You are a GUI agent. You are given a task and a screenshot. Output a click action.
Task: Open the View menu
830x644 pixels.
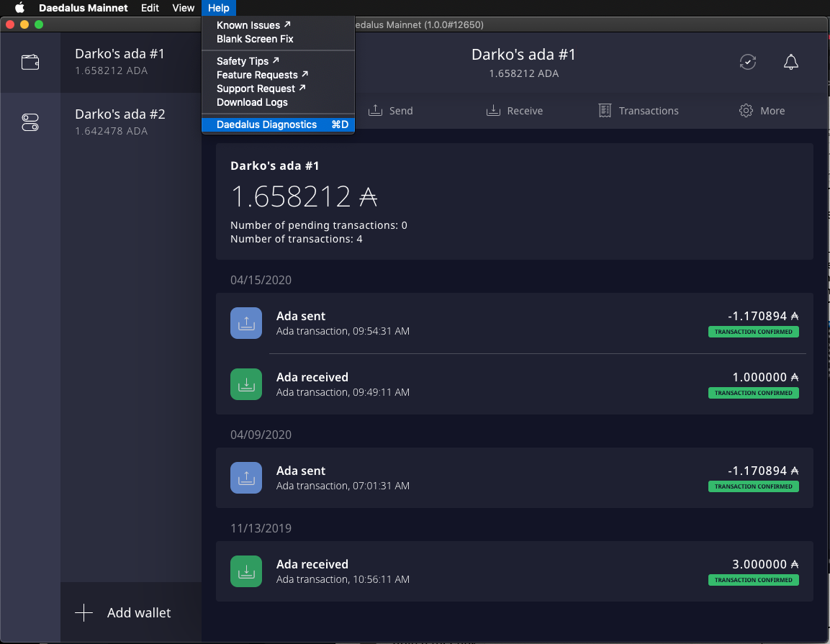click(x=183, y=8)
